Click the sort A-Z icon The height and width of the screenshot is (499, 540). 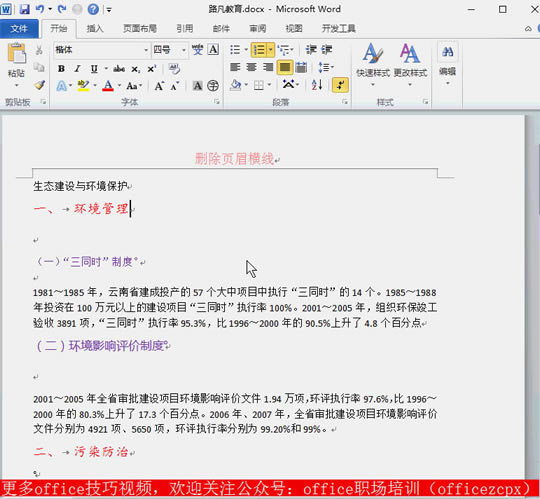tap(316, 85)
